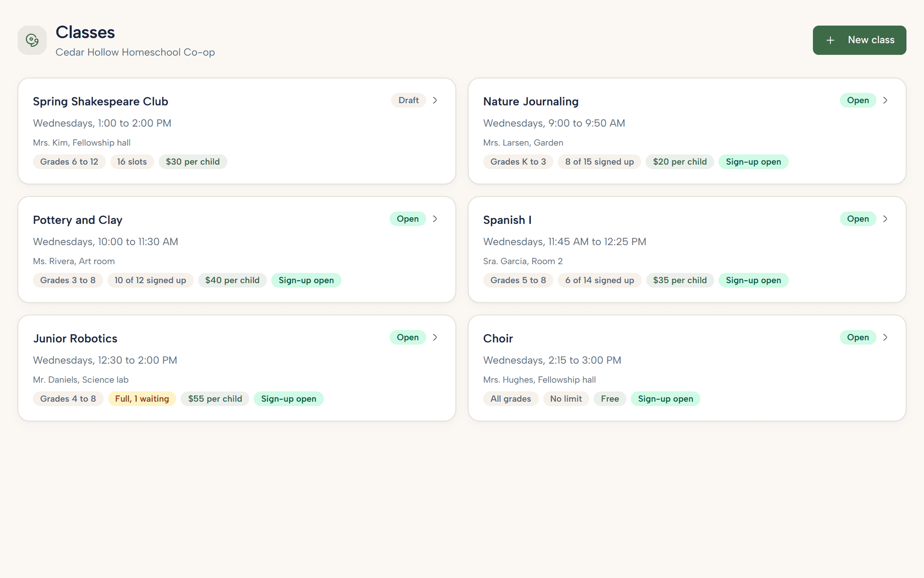Select the Nature Journaling title
Screen dimensions: 924x578
[x=531, y=102]
